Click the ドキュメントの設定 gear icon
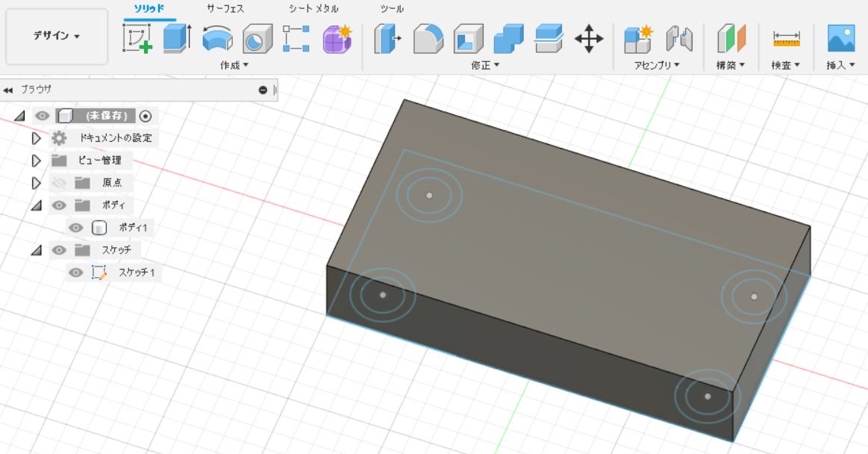Screen dimensions: 868x454 coord(59,138)
